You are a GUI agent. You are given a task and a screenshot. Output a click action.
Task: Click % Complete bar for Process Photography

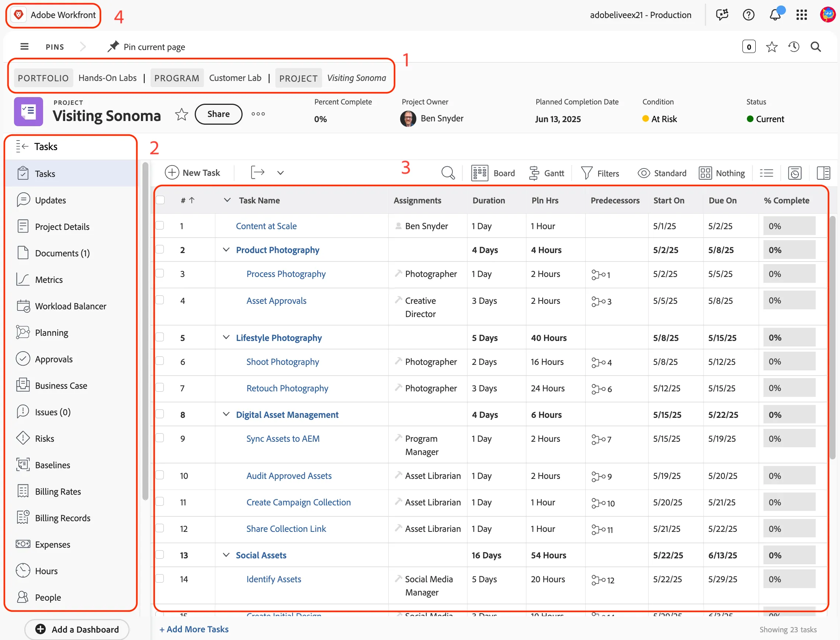[x=789, y=274]
